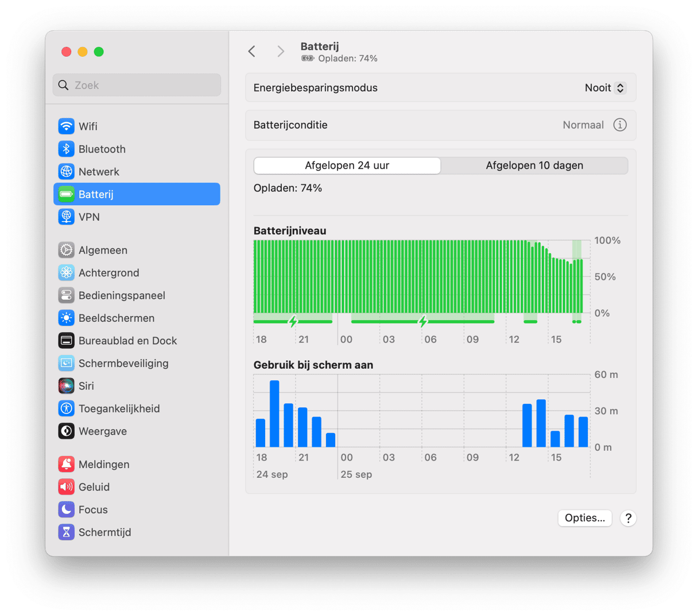
Task: Click the Weergave icon
Action: 67,431
